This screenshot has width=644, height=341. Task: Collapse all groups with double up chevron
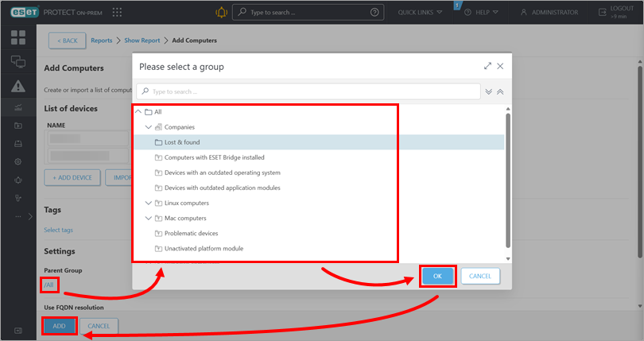pyautogui.click(x=500, y=91)
